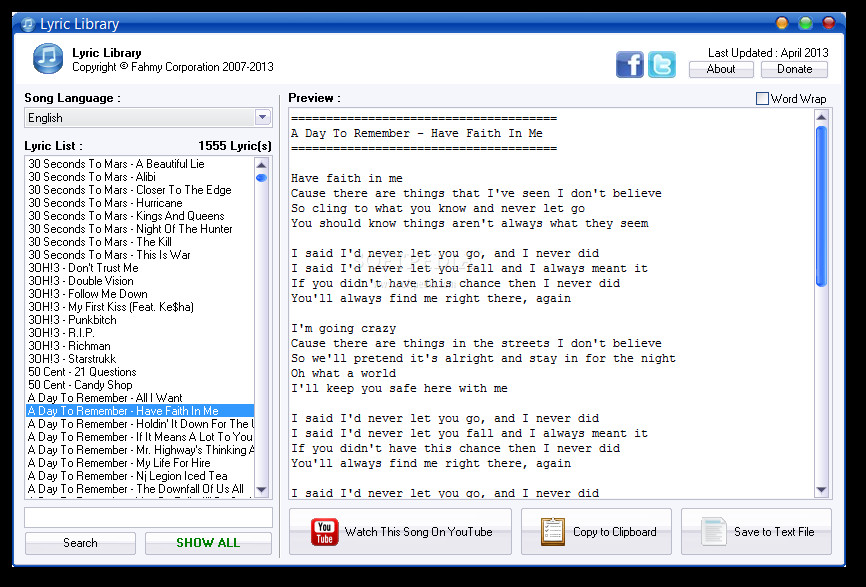Select A Day To Remember - If It Means A Lot To You
This screenshot has height=587, width=866.
click(140, 437)
